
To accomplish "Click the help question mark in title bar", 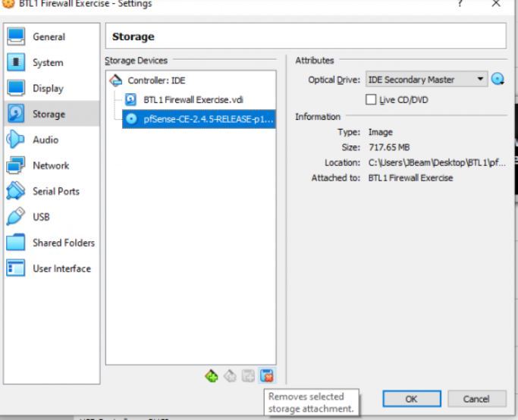I will (x=460, y=4).
